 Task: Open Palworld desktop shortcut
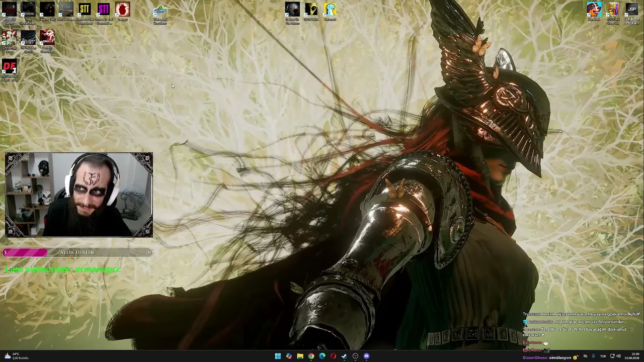click(330, 12)
